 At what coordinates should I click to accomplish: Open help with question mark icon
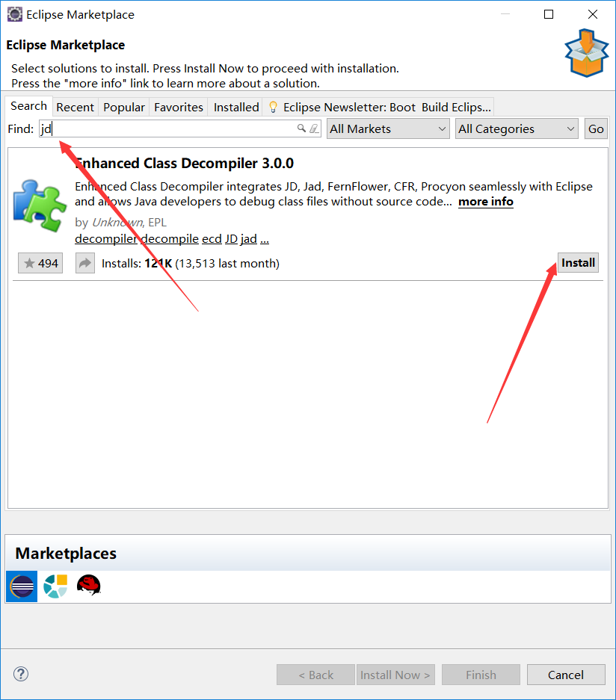coord(21,674)
